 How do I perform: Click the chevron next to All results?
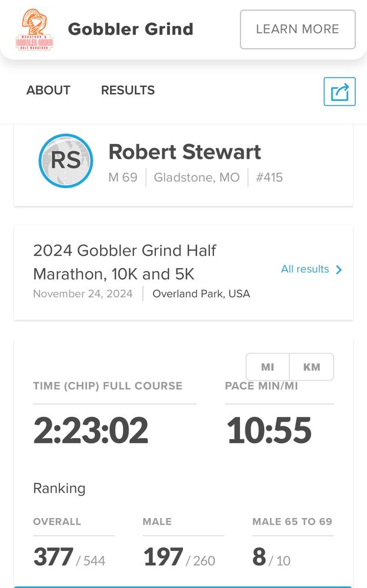pyautogui.click(x=339, y=270)
